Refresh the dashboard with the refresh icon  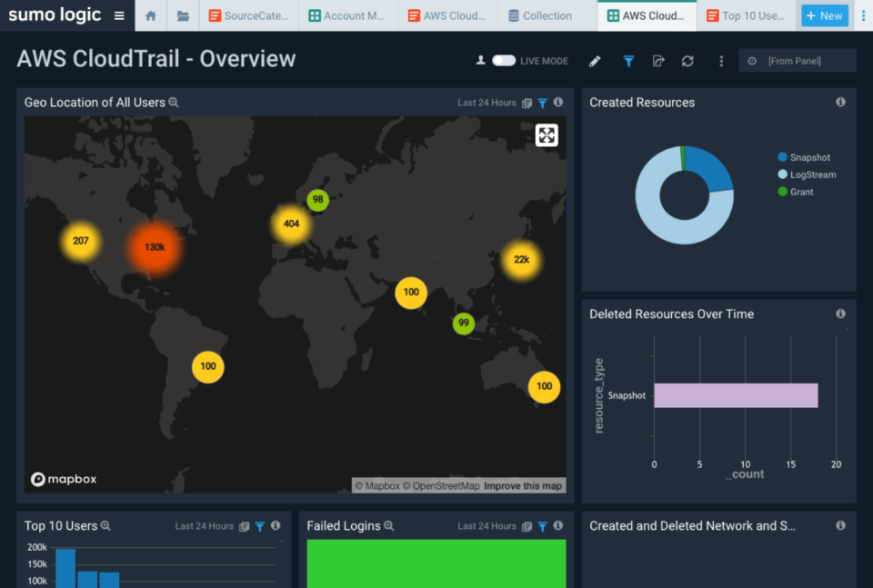(x=687, y=61)
